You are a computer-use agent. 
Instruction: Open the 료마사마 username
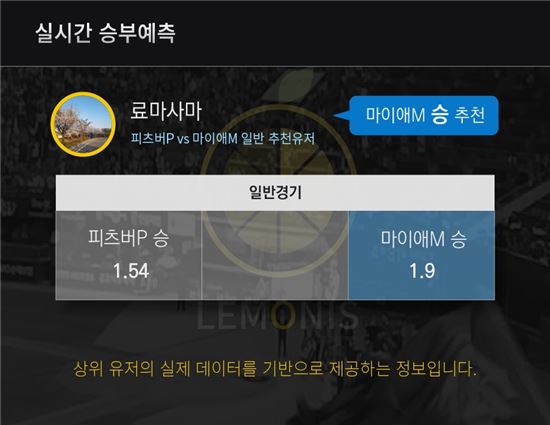coord(166,111)
